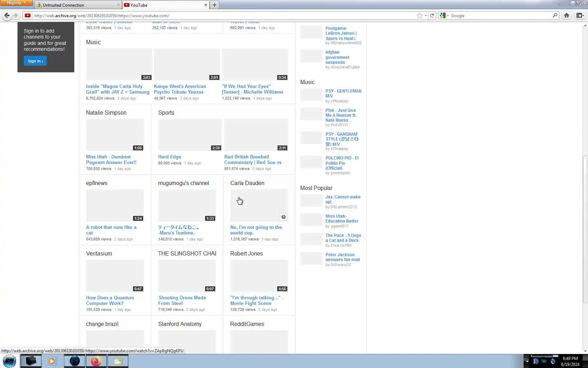Open the history dropdown beside bookmark star
The height and width of the screenshot is (368, 588).
426,15
